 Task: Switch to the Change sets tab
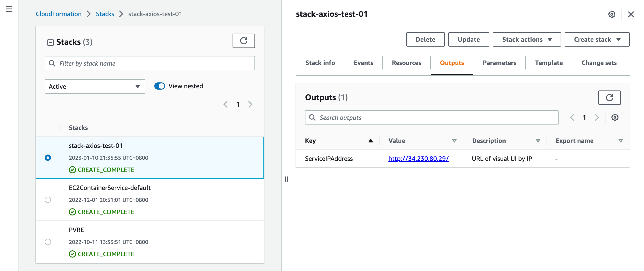599,63
